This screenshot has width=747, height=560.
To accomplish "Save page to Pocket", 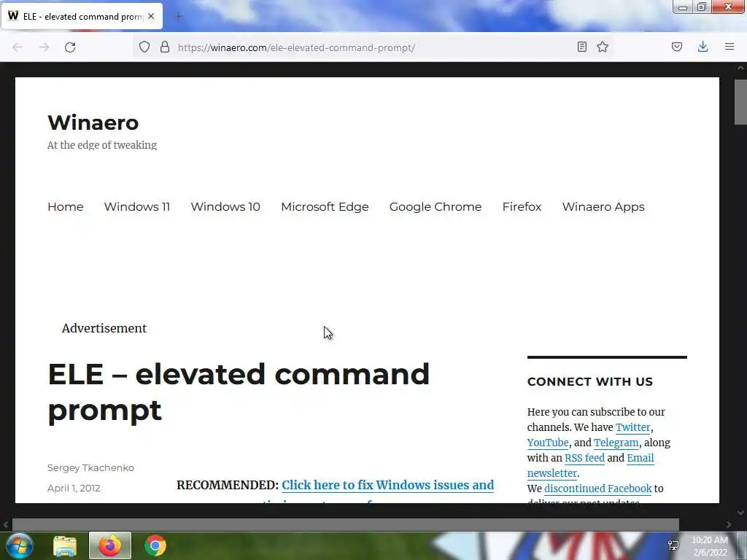I will [676, 47].
